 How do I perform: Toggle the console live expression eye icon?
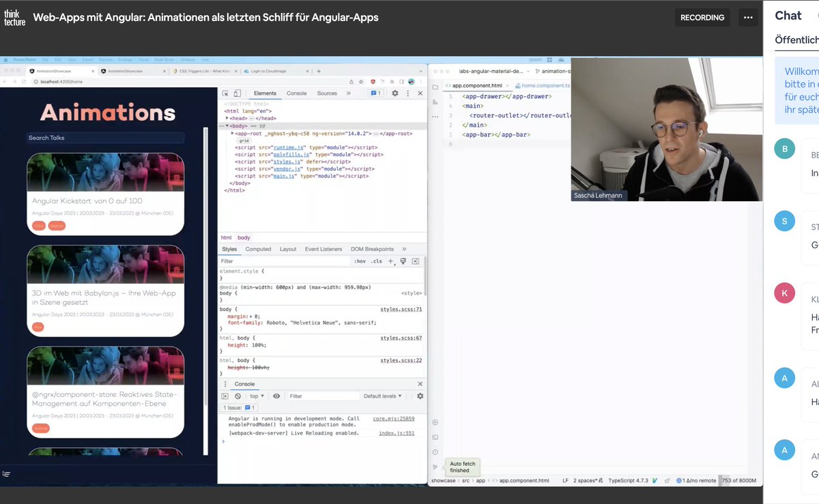click(276, 396)
